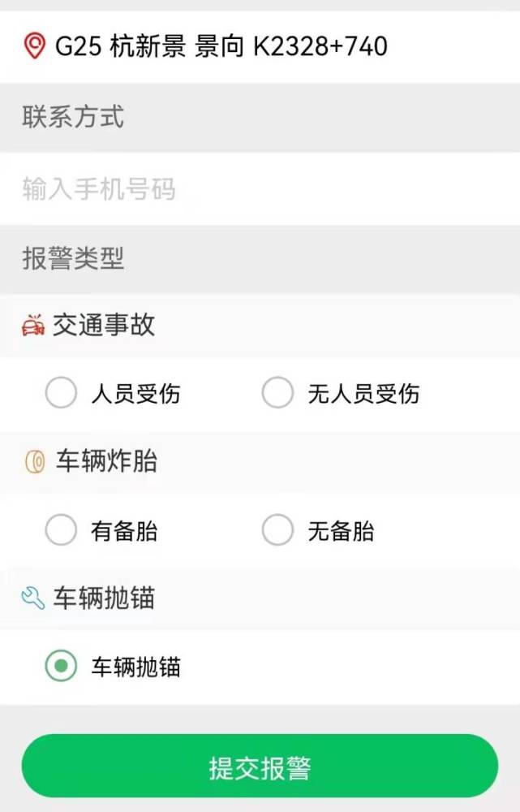Focus the 输入手机号码 phone field

click(x=260, y=188)
